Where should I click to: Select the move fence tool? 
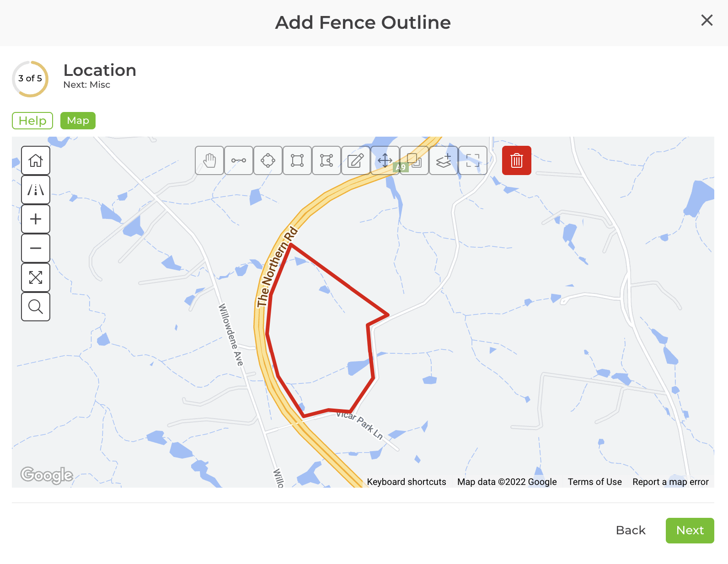click(x=385, y=160)
